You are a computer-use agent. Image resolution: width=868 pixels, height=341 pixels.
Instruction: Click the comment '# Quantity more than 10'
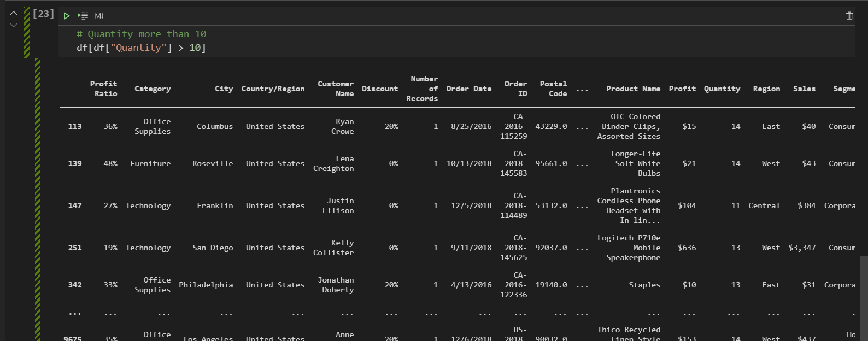tap(142, 34)
